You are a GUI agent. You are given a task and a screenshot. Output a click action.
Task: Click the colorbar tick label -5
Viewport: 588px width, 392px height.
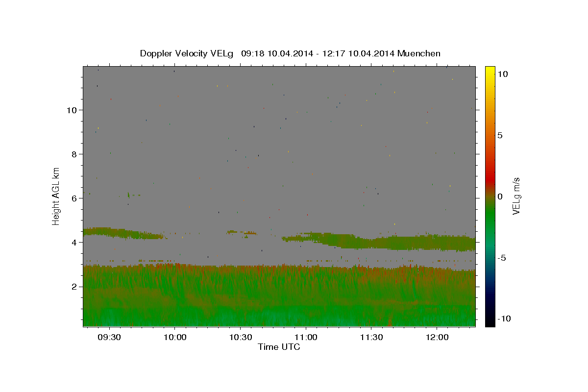502,258
